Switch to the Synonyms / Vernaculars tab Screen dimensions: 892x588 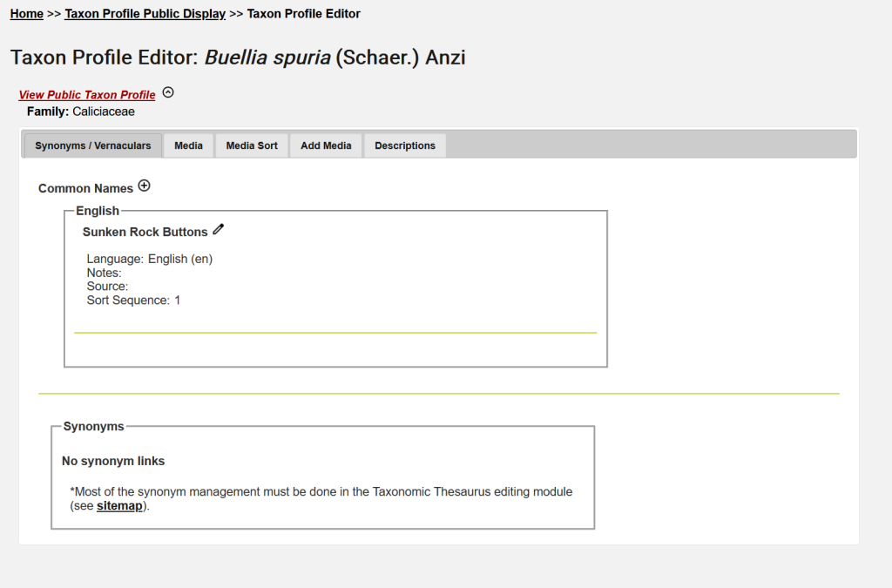click(x=93, y=145)
